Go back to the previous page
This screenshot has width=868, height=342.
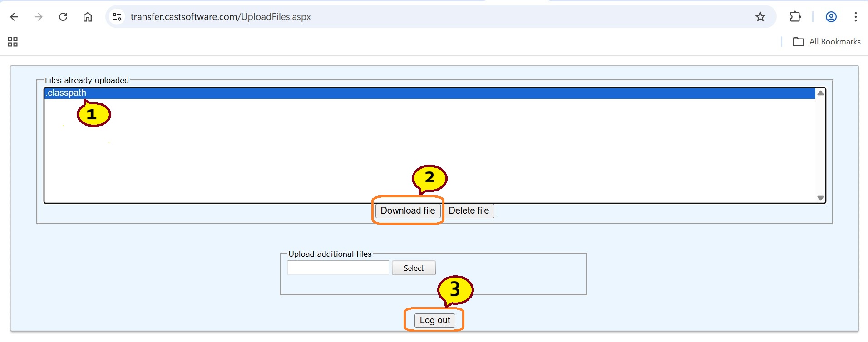[14, 17]
